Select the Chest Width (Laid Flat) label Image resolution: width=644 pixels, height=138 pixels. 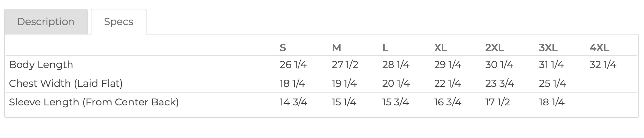click(66, 83)
